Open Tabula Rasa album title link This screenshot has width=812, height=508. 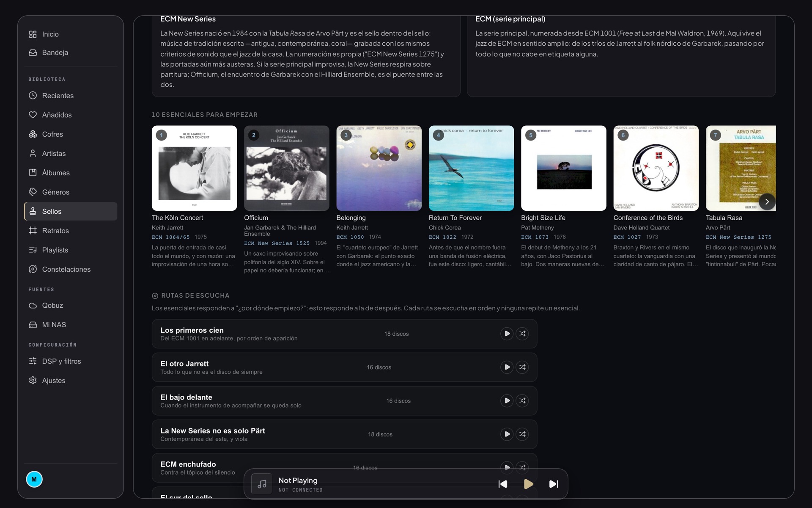click(x=724, y=218)
